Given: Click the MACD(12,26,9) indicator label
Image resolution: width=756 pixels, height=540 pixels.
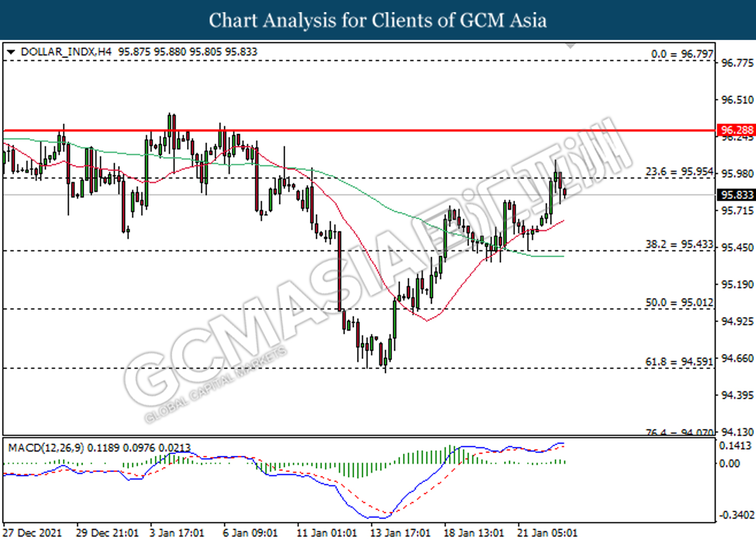Looking at the screenshot, I should tap(46, 448).
